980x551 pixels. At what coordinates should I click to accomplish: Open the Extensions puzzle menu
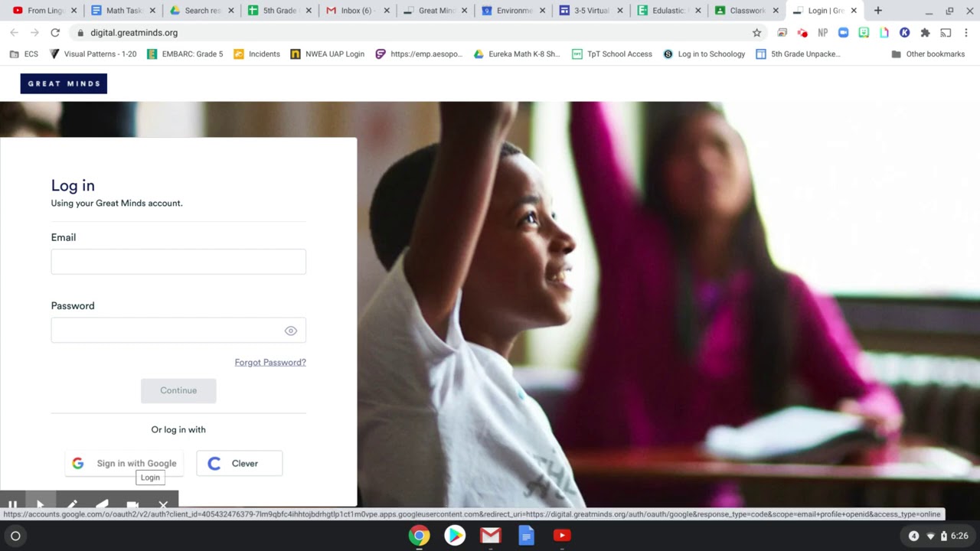(x=925, y=33)
